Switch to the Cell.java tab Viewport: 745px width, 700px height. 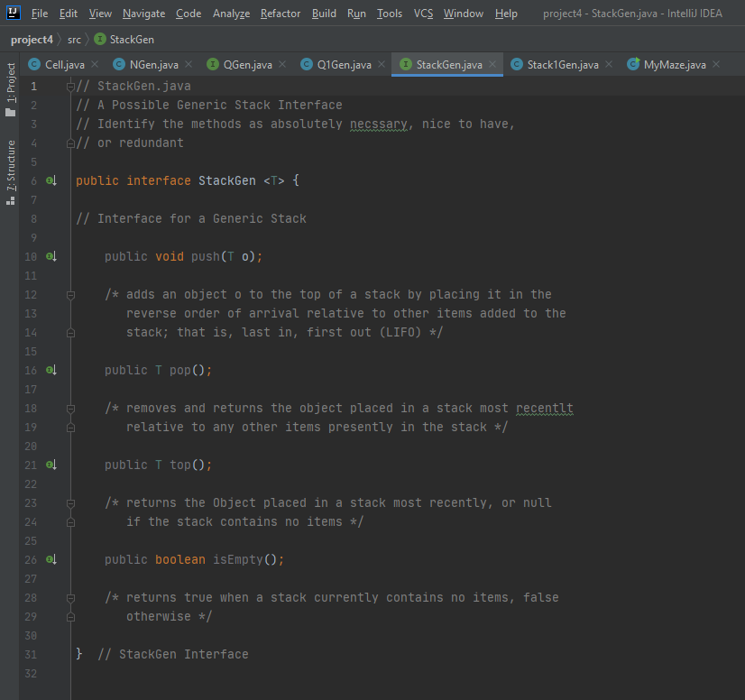(65, 65)
